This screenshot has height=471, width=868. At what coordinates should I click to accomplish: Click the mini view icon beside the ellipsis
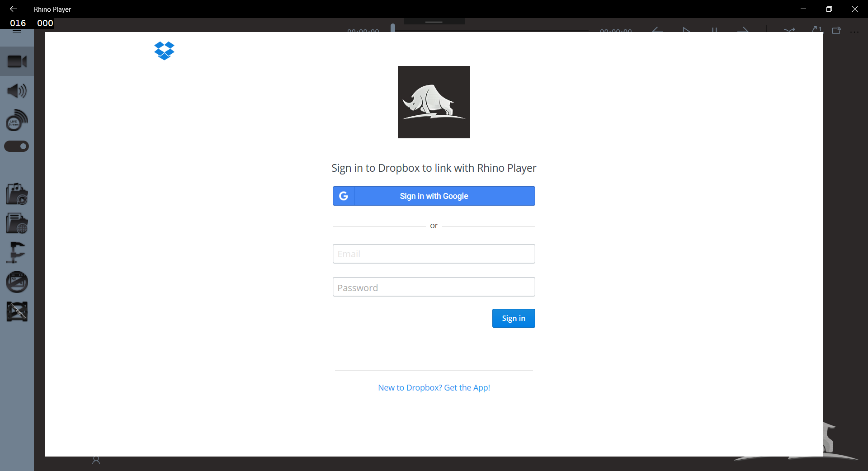[836, 30]
